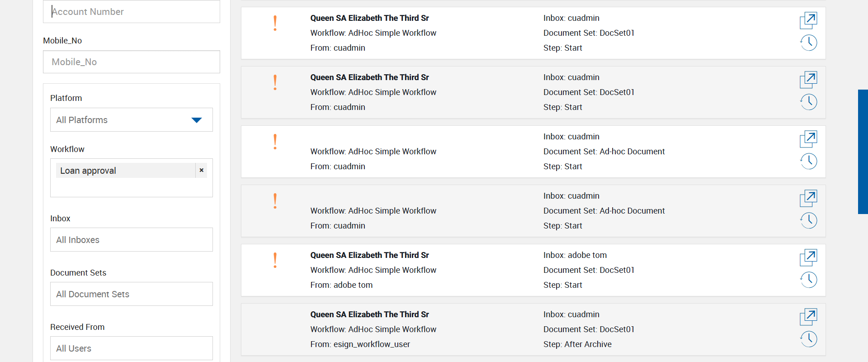Open the adobe tom inbox task
This screenshot has height=362, width=868.
coord(808,257)
